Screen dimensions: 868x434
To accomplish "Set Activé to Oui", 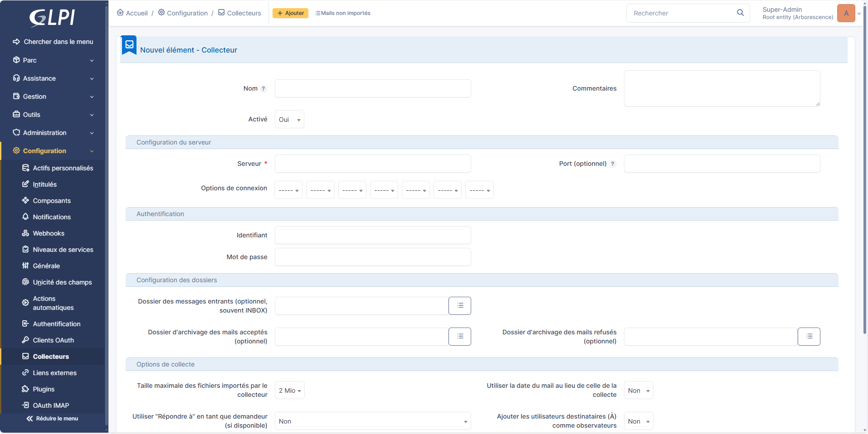I will point(289,119).
